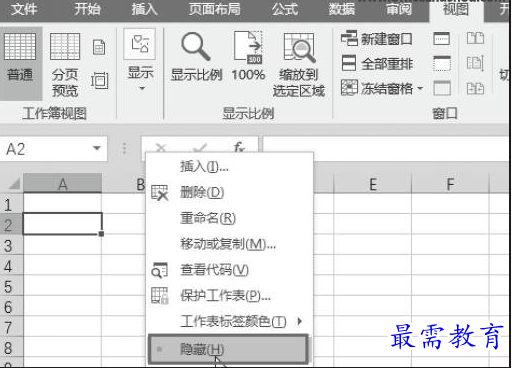512x368 pixels.
Task: Click View Side by Side icon
Action: pos(475,38)
